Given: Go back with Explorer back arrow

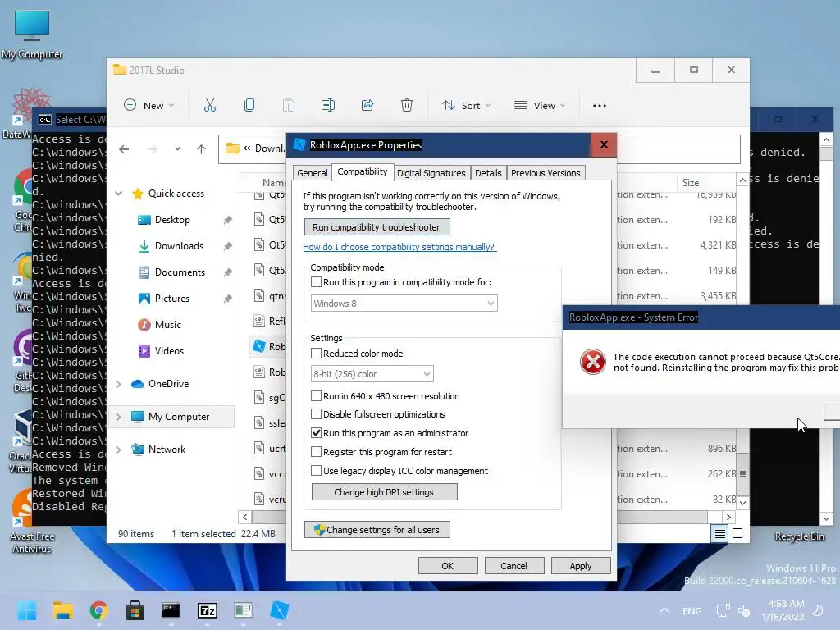Looking at the screenshot, I should coord(124,149).
